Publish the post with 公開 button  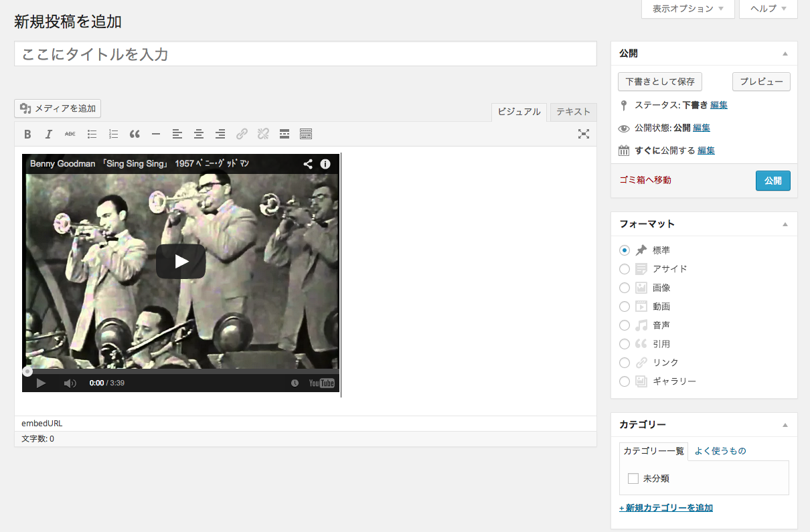click(x=773, y=181)
